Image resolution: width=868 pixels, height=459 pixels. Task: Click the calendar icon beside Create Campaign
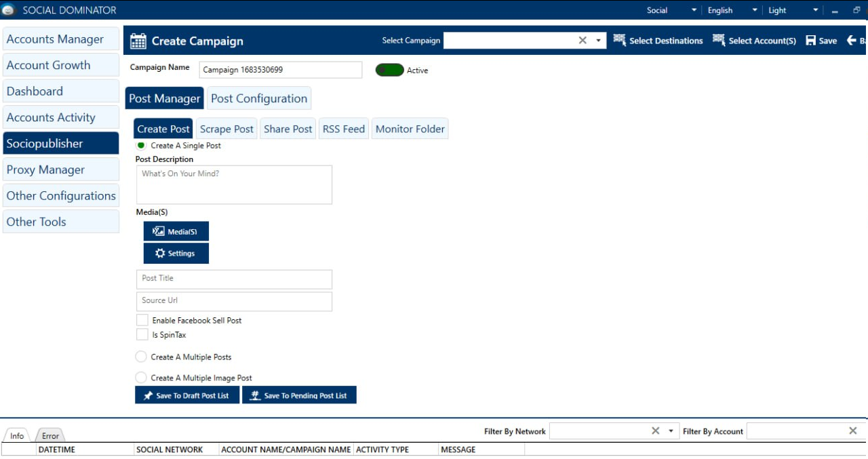pyautogui.click(x=138, y=41)
